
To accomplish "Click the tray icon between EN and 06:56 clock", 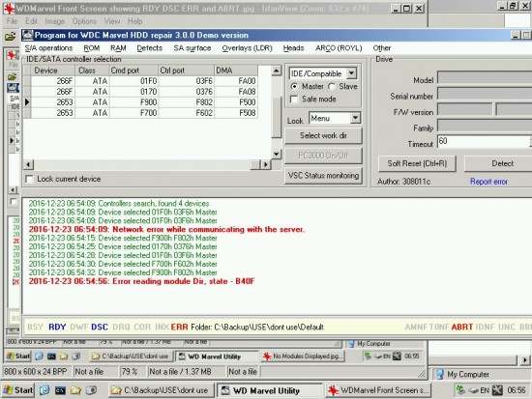I will tap(497, 390).
